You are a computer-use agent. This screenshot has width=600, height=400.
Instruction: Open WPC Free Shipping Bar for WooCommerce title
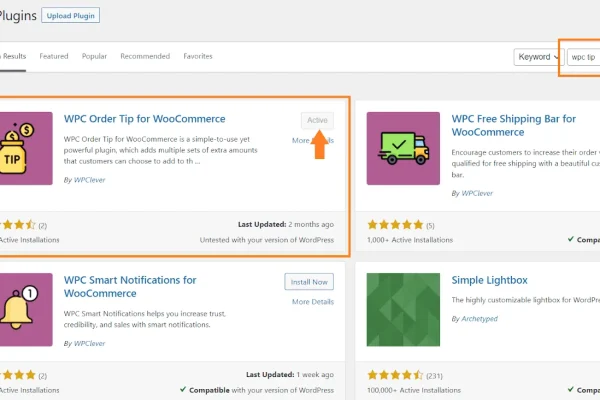(514, 125)
